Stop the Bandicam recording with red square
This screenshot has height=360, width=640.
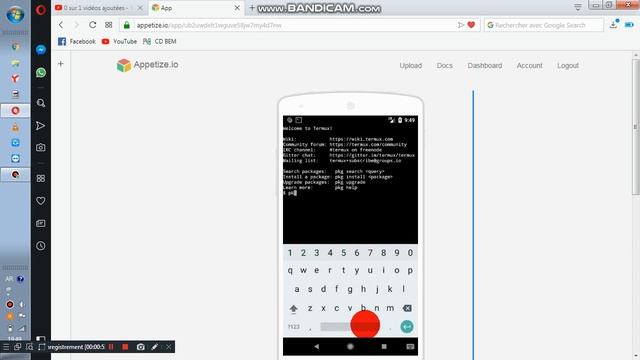pos(125,347)
